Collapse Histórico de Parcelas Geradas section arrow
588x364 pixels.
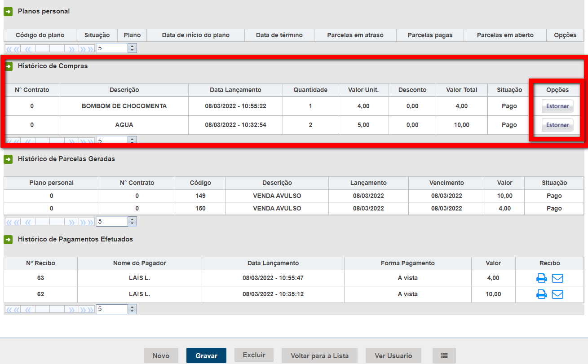(x=8, y=159)
